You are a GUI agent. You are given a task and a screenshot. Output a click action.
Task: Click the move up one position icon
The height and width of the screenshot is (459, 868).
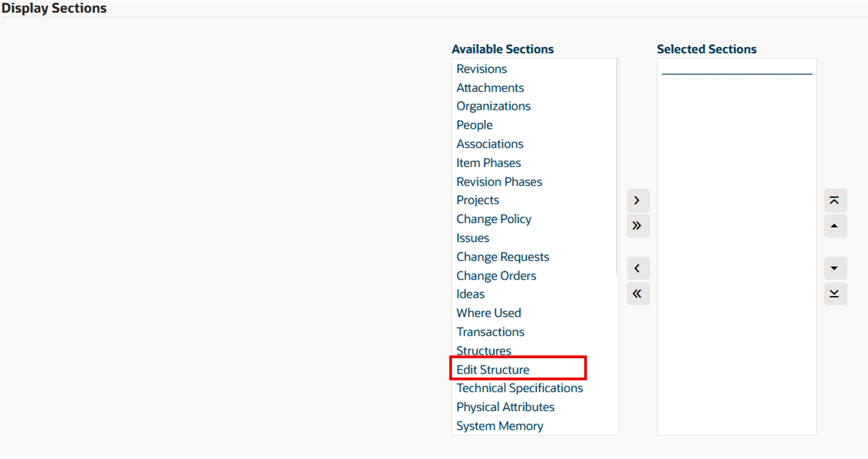tap(835, 226)
